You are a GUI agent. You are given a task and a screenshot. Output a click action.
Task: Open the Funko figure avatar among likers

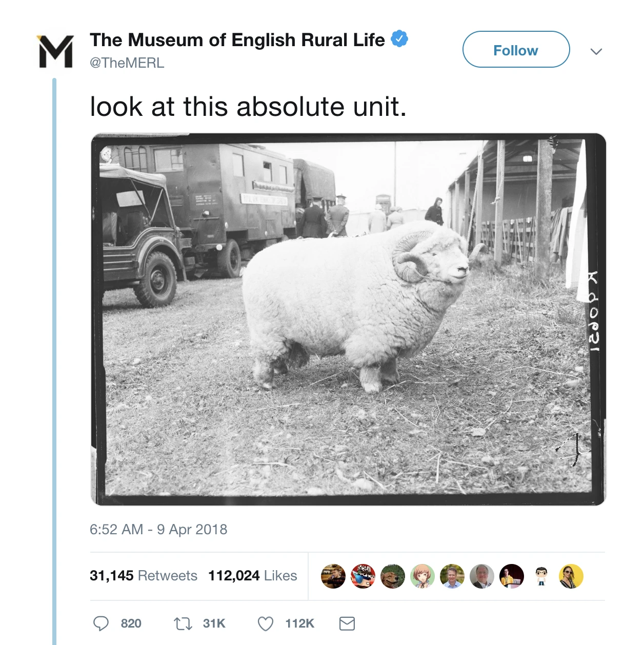[541, 576]
